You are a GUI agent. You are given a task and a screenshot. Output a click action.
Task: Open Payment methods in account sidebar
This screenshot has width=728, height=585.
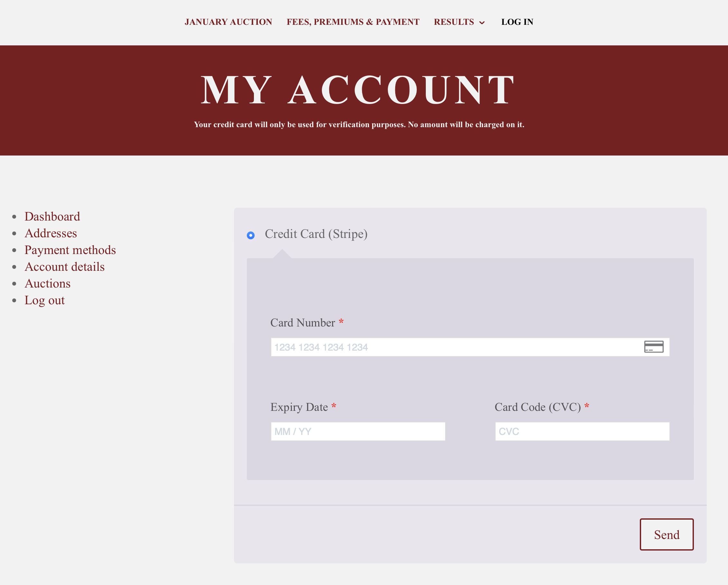tap(70, 250)
